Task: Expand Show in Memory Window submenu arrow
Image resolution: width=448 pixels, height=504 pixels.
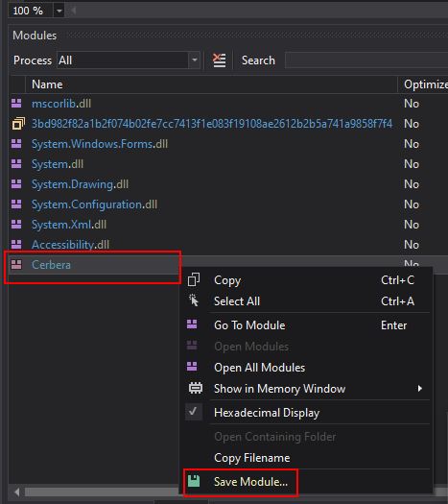Action: [x=420, y=388]
